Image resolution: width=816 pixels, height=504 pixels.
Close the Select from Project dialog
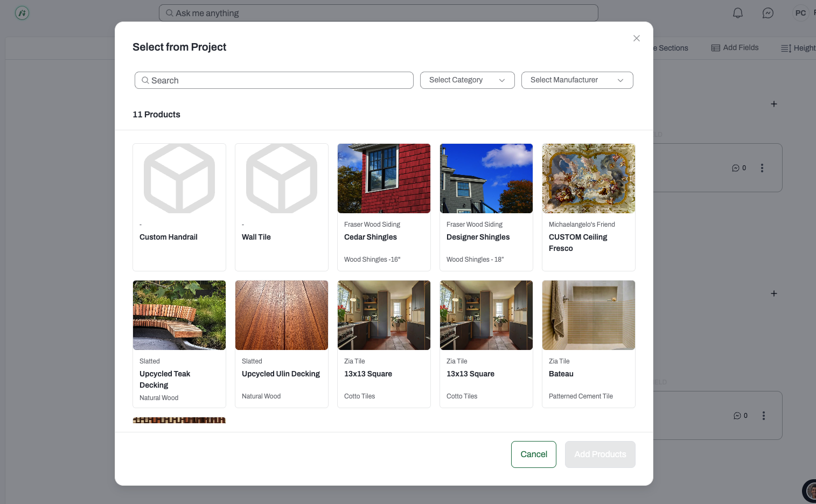[x=637, y=38]
